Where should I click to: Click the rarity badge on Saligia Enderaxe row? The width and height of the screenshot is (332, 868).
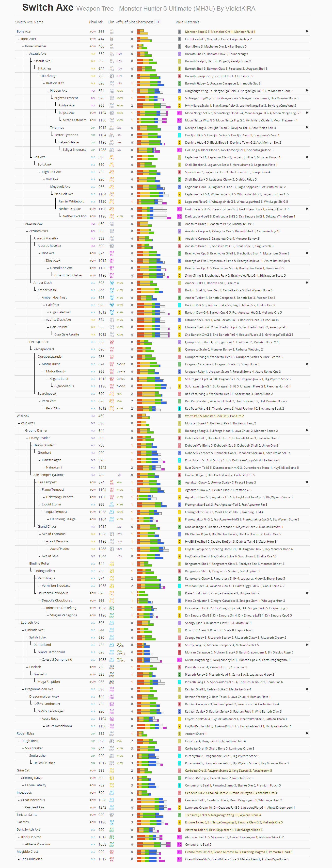click(179, 150)
